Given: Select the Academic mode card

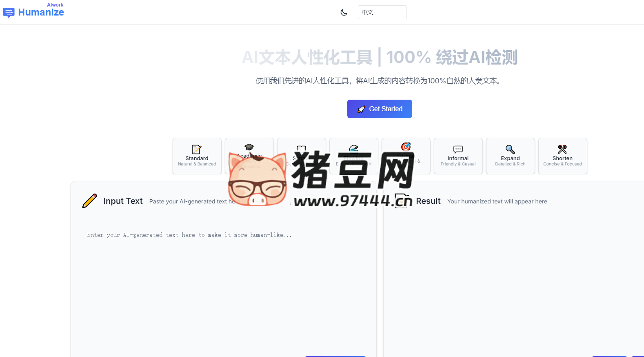Looking at the screenshot, I should point(249,156).
